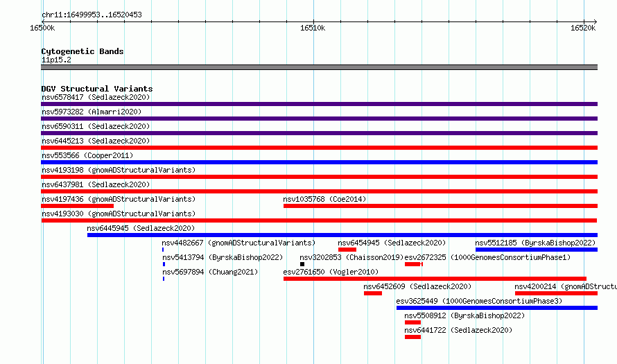
Task: Select the nsv6578417 purple variant bar
Action: 319,104
